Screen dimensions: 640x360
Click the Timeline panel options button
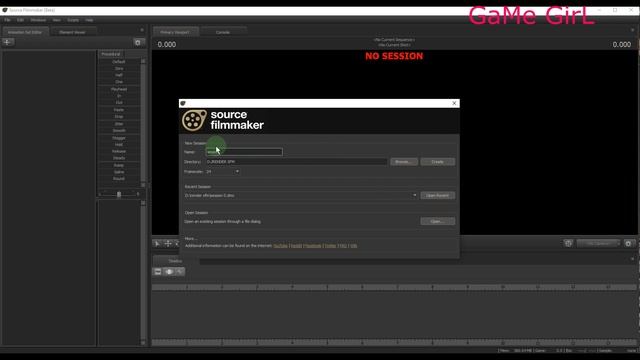(x=633, y=259)
